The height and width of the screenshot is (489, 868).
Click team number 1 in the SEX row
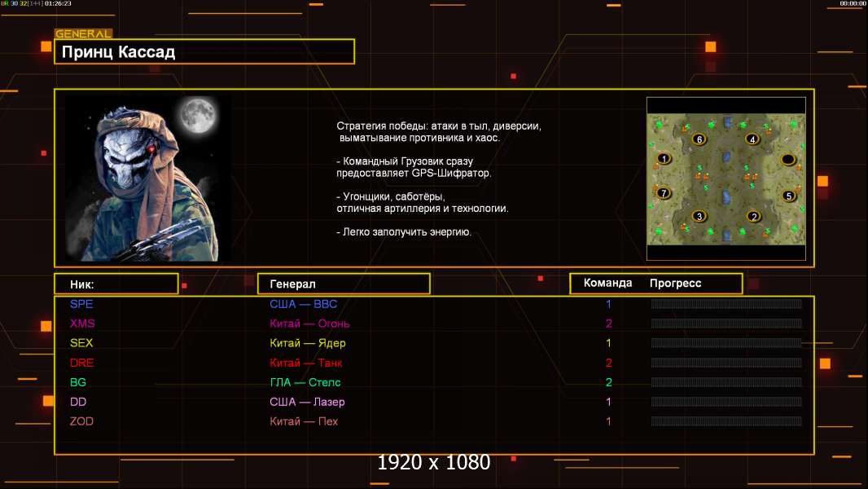608,343
